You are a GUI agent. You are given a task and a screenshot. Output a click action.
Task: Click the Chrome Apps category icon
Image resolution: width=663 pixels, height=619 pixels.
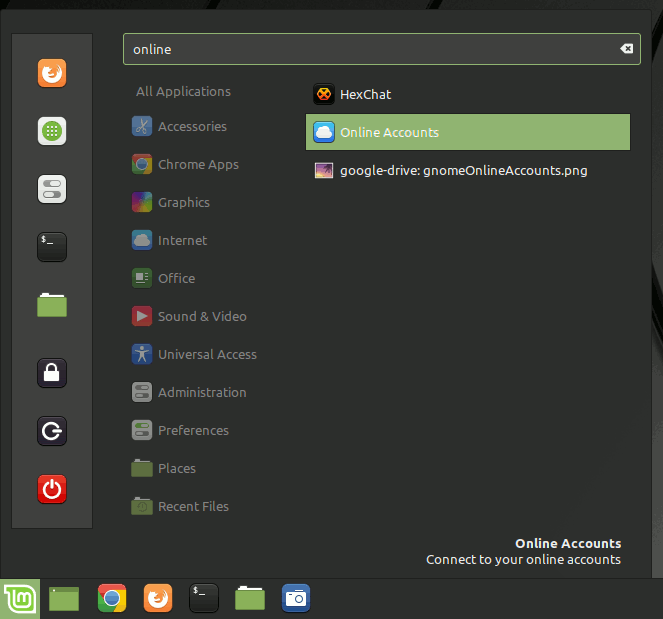point(142,164)
